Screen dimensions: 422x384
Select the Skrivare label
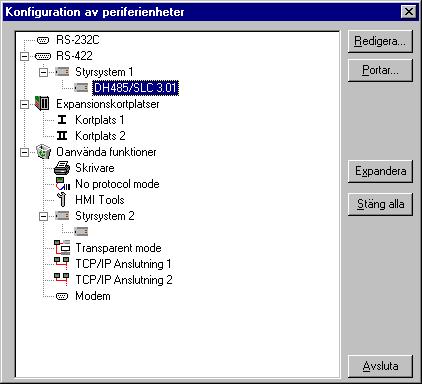(x=95, y=168)
